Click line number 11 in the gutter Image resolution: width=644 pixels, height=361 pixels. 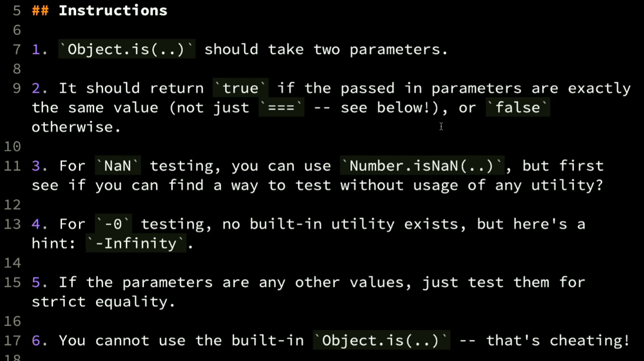(12, 166)
